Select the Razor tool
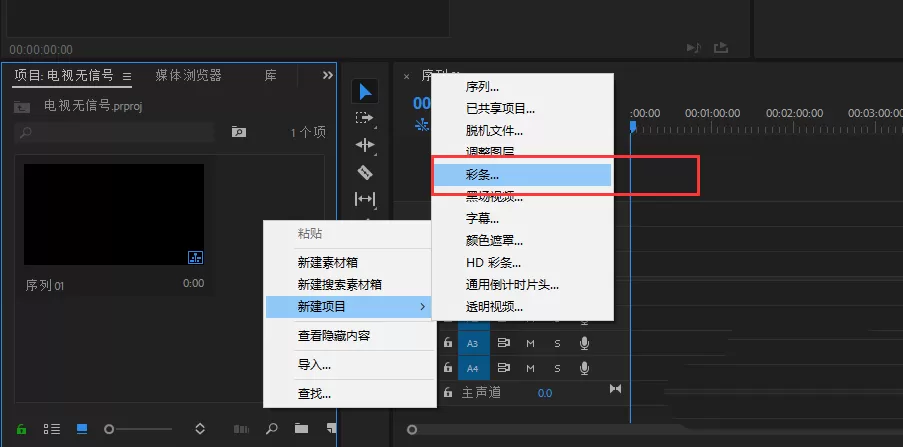Image resolution: width=903 pixels, height=447 pixels. point(365,172)
